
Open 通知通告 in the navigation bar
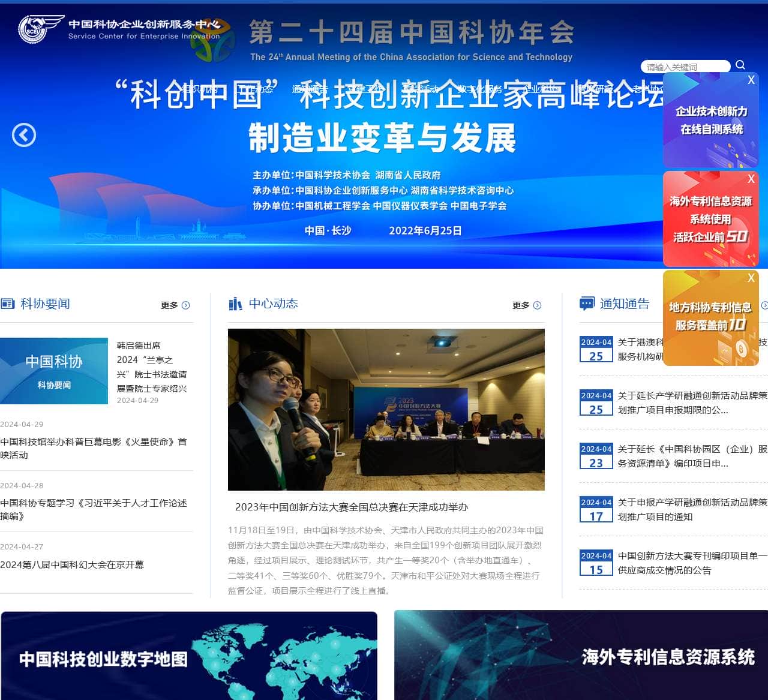(310, 89)
